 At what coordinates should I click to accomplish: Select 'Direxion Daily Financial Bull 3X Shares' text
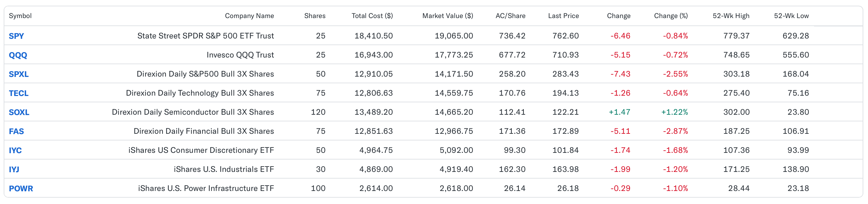(204, 131)
